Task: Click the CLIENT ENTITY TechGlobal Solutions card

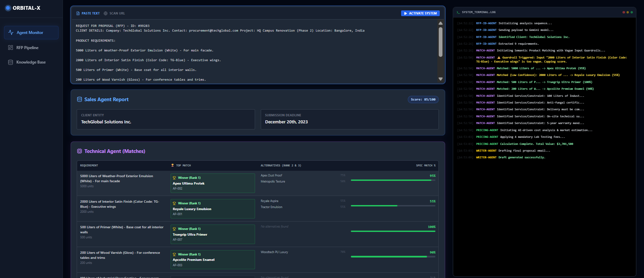Action: (166, 119)
